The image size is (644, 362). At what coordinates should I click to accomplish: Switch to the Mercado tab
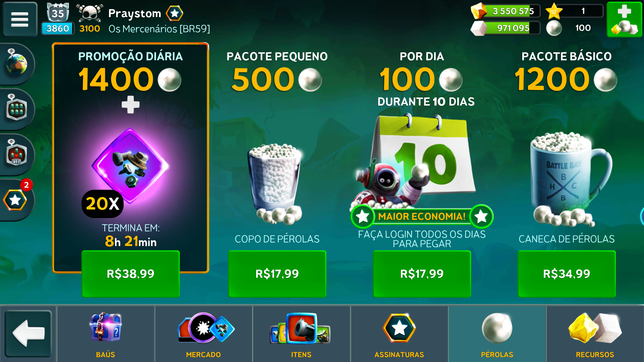[x=204, y=334]
